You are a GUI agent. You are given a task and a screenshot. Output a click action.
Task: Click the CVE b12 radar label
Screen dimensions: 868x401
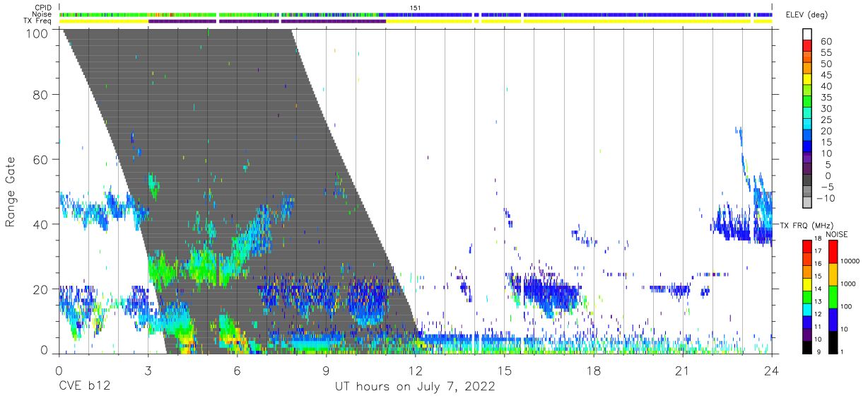[x=84, y=387]
